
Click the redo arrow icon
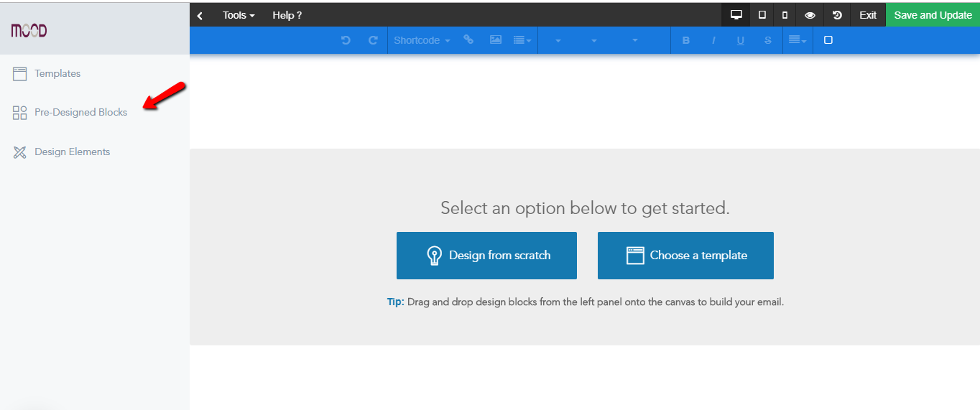373,40
